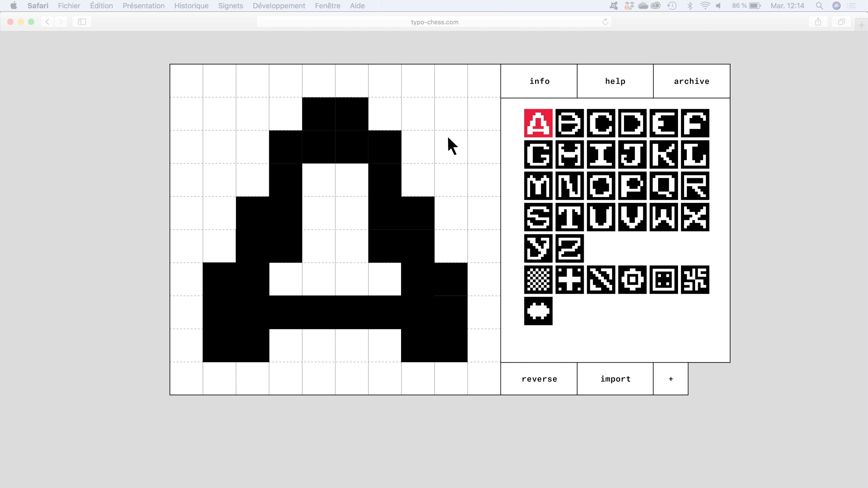
Task: Click the typo-chess.com address field
Action: 434,22
